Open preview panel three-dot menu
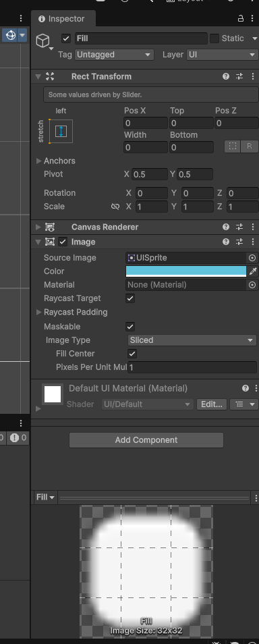The height and width of the screenshot is (644, 259). [256, 498]
